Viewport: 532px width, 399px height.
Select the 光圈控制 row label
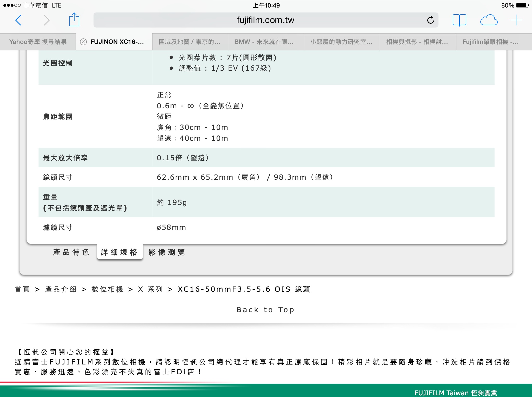coord(58,63)
